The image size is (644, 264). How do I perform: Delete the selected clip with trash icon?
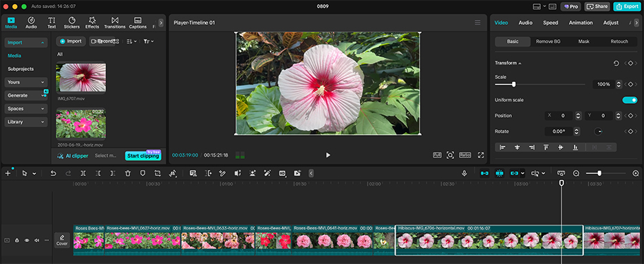tap(128, 173)
